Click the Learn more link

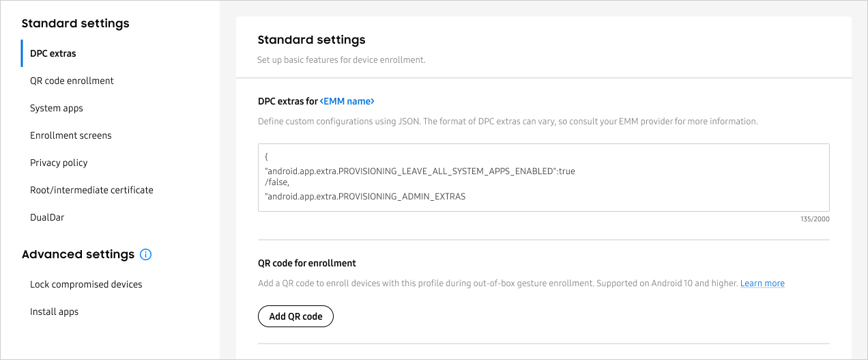[x=762, y=283]
